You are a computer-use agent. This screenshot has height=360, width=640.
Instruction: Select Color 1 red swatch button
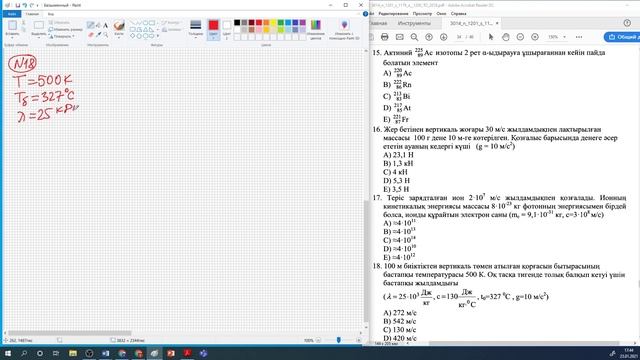coord(213,29)
